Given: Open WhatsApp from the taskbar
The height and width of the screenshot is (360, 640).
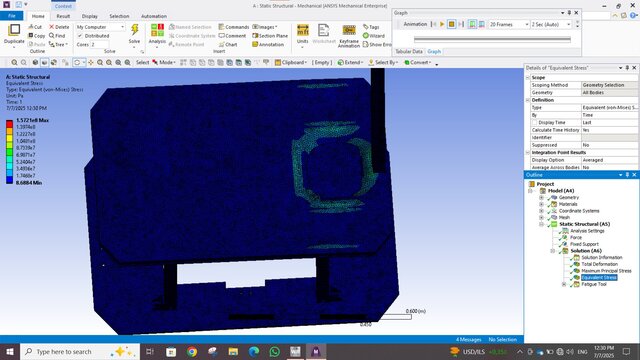Looking at the screenshot, I should (x=275, y=351).
